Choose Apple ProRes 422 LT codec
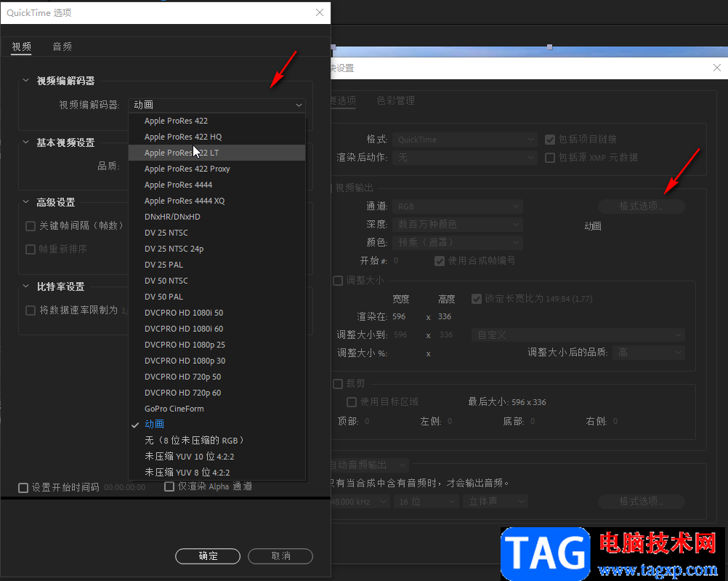The width and height of the screenshot is (728, 581). coord(217,153)
